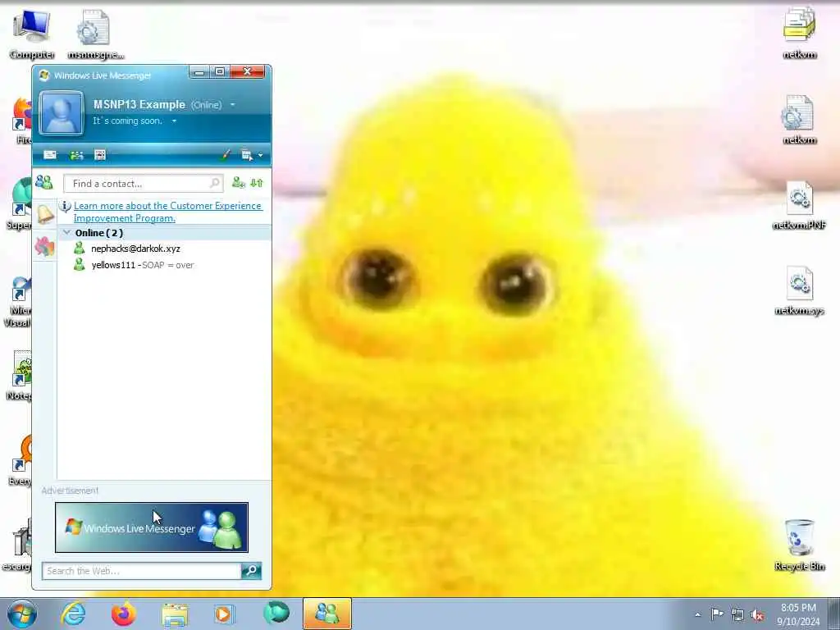
Task: Click magnifier in Find a contact box
Action: click(x=214, y=183)
